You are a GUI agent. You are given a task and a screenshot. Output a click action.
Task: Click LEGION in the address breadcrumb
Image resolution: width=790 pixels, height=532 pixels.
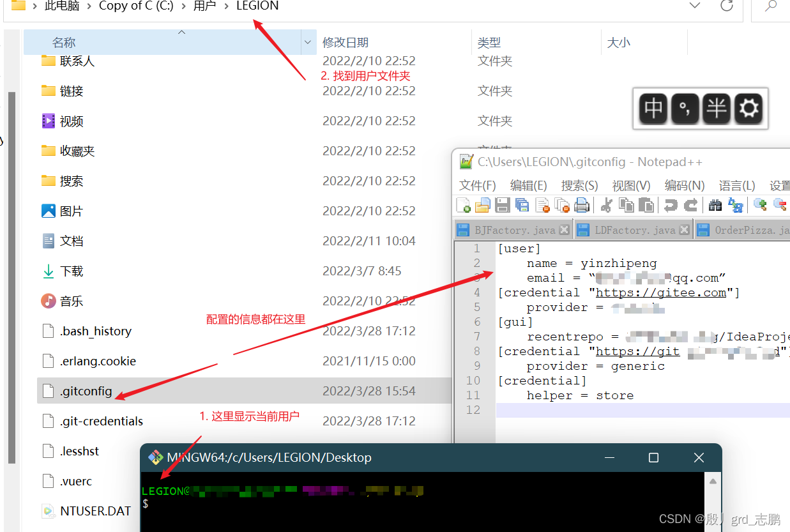[257, 6]
